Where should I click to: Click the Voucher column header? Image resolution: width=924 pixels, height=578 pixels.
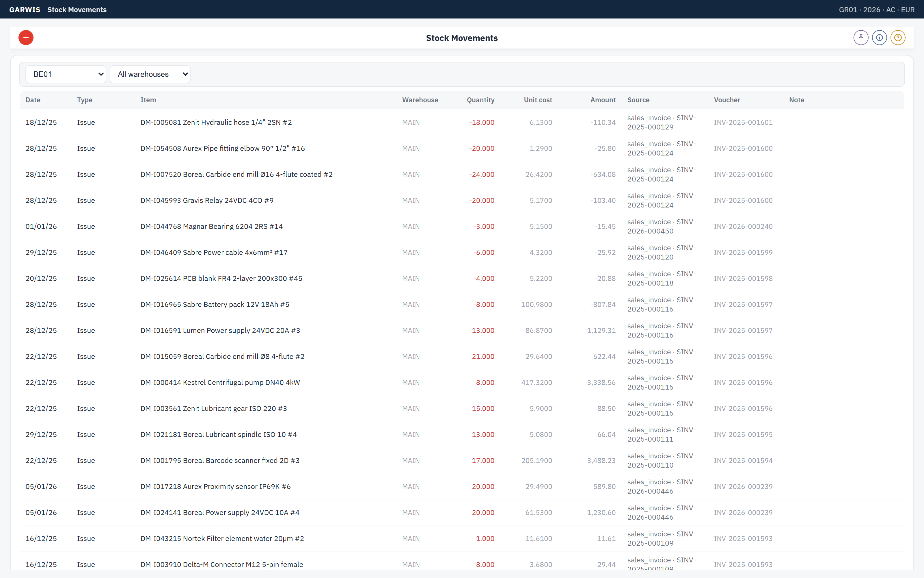coord(727,100)
